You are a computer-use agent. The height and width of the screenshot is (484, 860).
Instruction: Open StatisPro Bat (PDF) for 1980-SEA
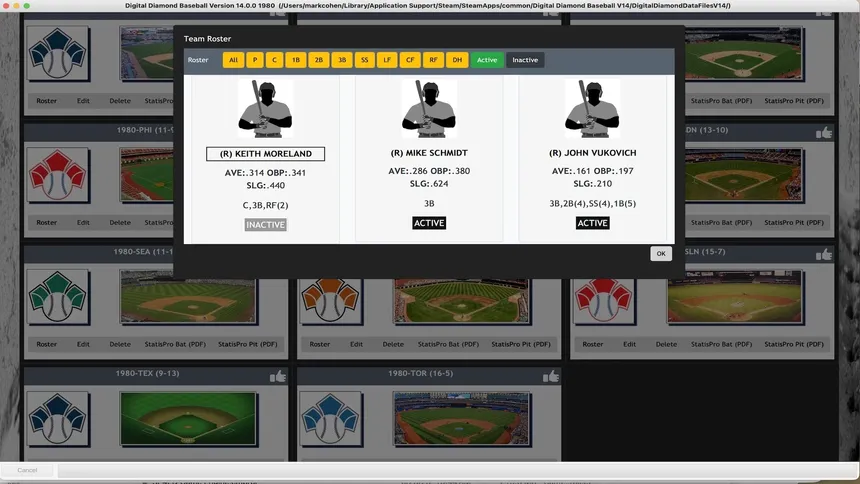175,344
